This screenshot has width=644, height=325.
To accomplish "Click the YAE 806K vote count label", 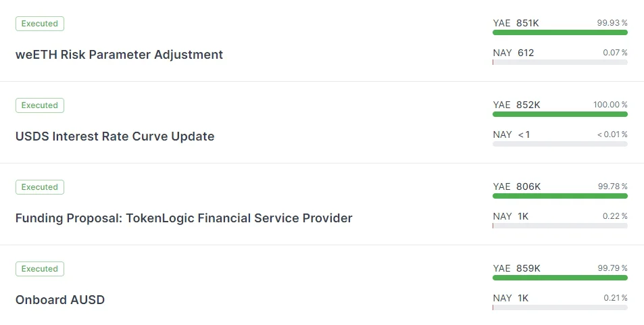I will tap(516, 186).
